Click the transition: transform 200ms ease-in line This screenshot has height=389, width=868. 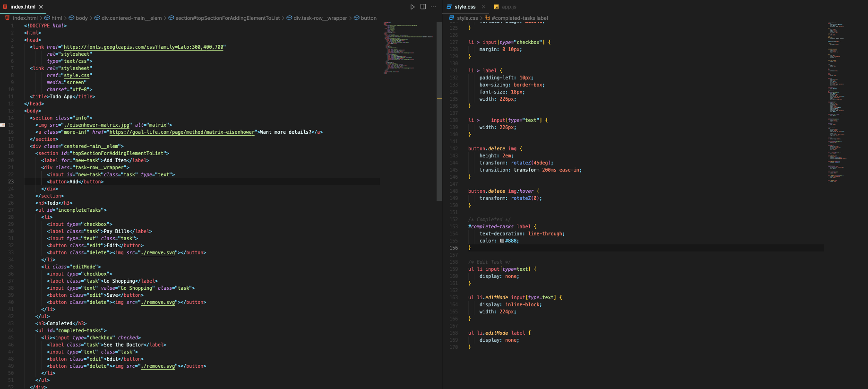[x=531, y=170]
